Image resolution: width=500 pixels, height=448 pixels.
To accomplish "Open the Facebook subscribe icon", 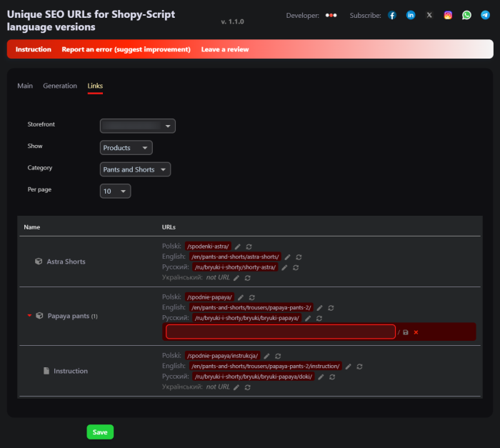I will pos(392,15).
